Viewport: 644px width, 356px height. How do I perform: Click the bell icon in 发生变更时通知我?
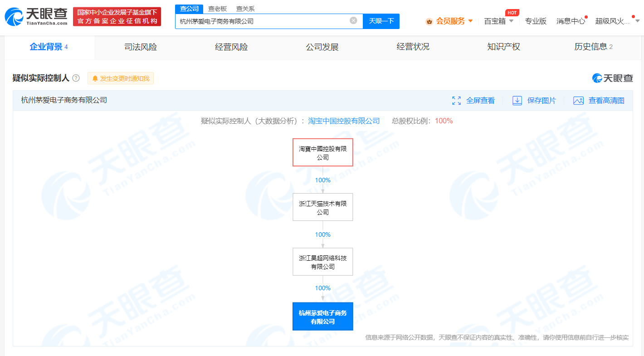[95, 78]
